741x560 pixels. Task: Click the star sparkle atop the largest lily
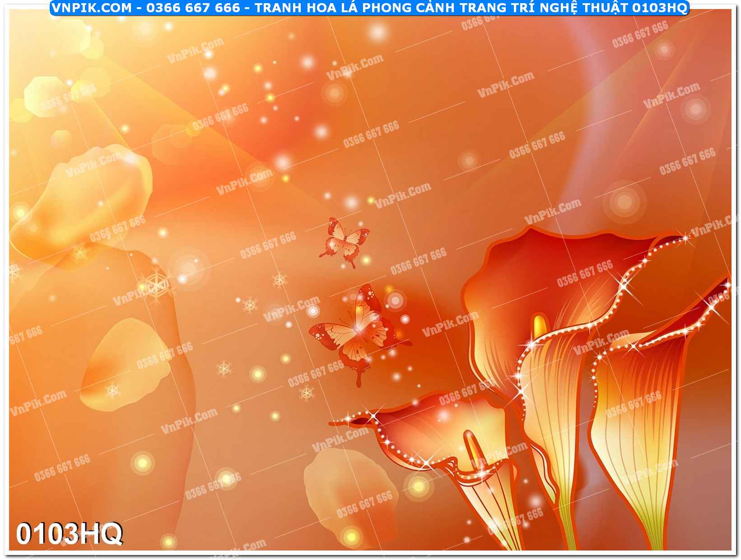[x=685, y=238]
